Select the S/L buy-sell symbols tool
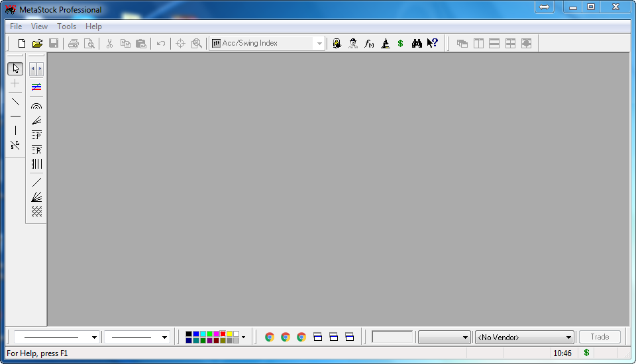This screenshot has width=636, height=364. click(15, 145)
